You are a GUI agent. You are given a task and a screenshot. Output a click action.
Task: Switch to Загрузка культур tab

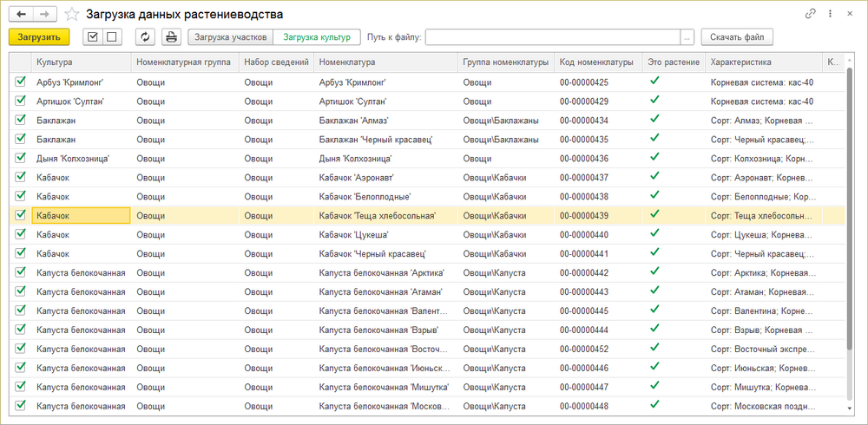(x=317, y=37)
